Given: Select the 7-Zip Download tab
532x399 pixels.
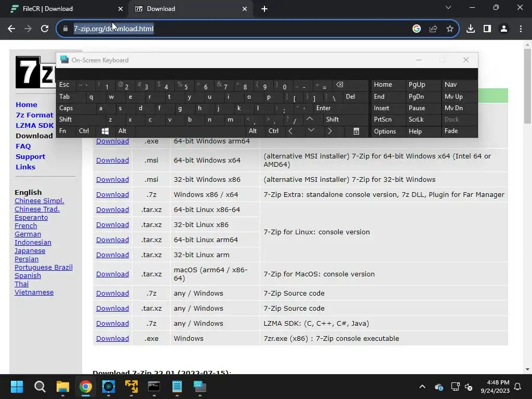Looking at the screenshot, I should [x=190, y=9].
